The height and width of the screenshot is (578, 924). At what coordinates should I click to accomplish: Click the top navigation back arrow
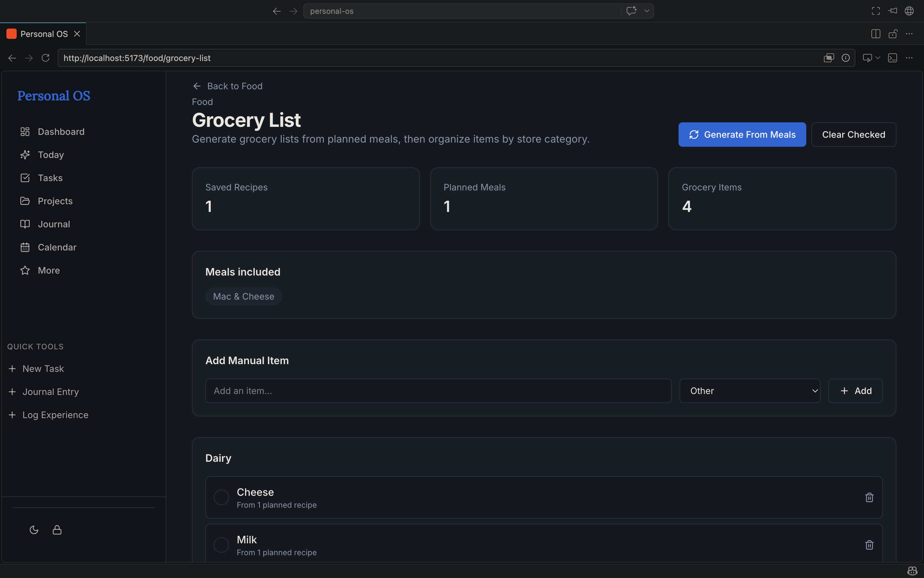pyautogui.click(x=277, y=11)
